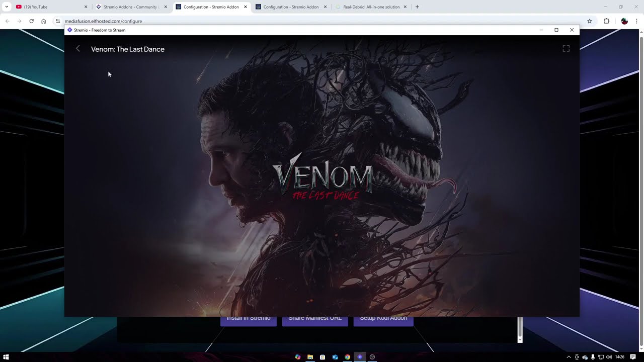The width and height of the screenshot is (644, 362).
Task: Click the browser back arrow
Action: [7, 21]
